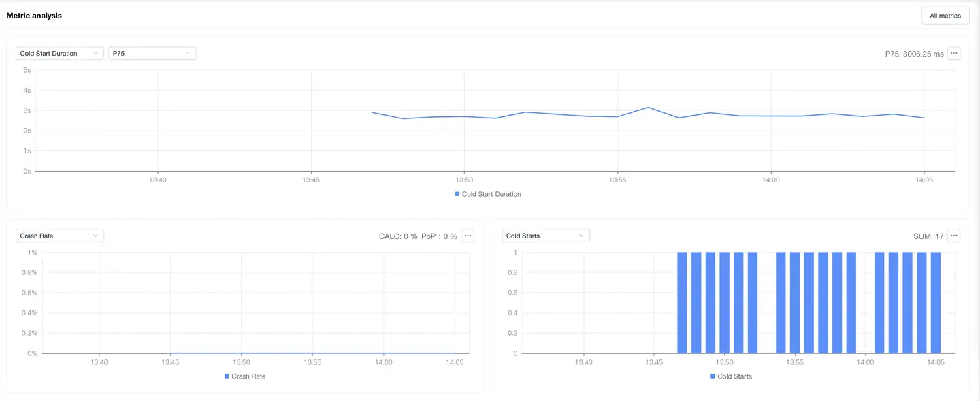Click blue legend swatch beside Crash Rate

[x=227, y=376]
